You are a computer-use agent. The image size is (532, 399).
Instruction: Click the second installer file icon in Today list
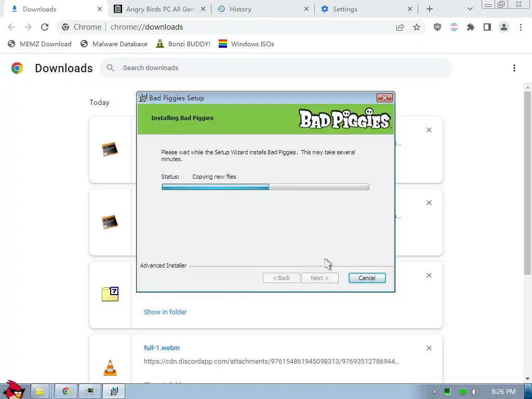click(x=110, y=222)
